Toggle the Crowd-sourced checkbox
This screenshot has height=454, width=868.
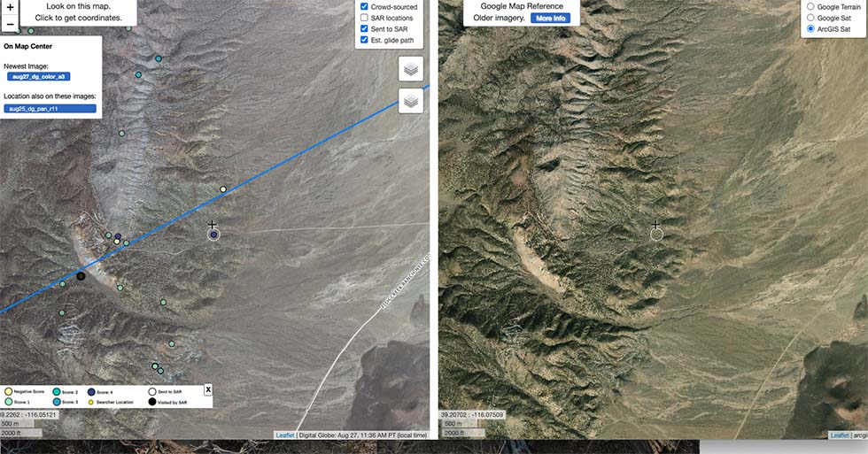364,6
